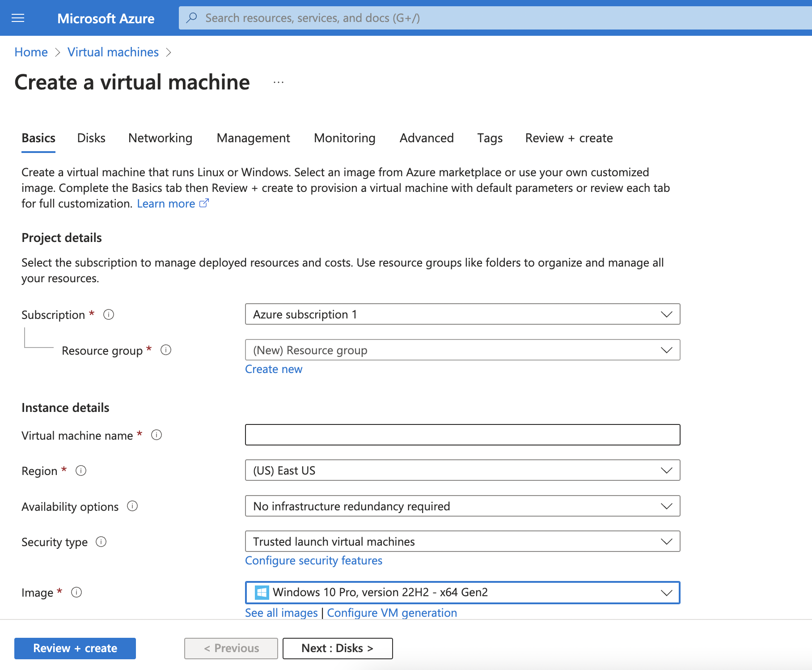Screen dimensions: 812x670
Task: Click the Virtual machine name info icon
Action: 156,434
